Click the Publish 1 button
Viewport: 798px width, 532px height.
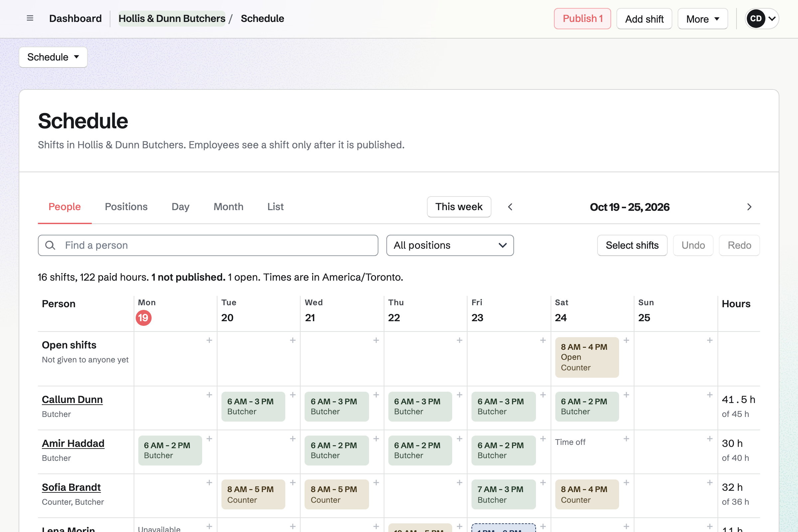(x=582, y=19)
